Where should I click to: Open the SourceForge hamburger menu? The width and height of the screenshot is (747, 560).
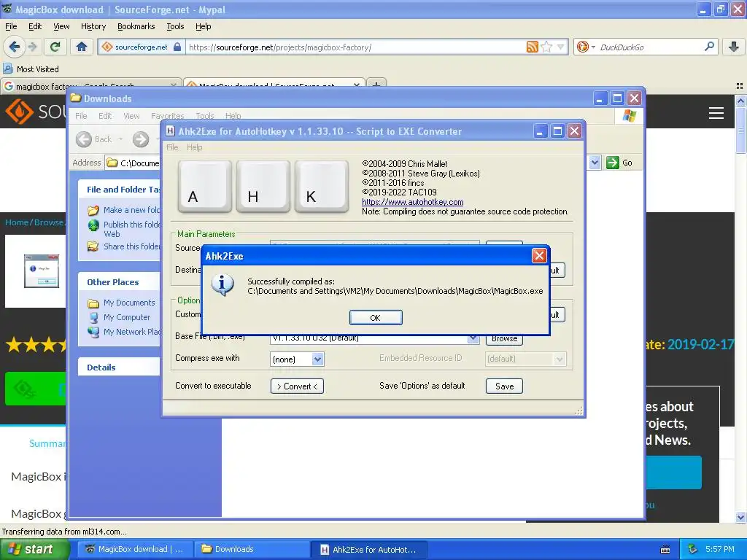pos(716,113)
